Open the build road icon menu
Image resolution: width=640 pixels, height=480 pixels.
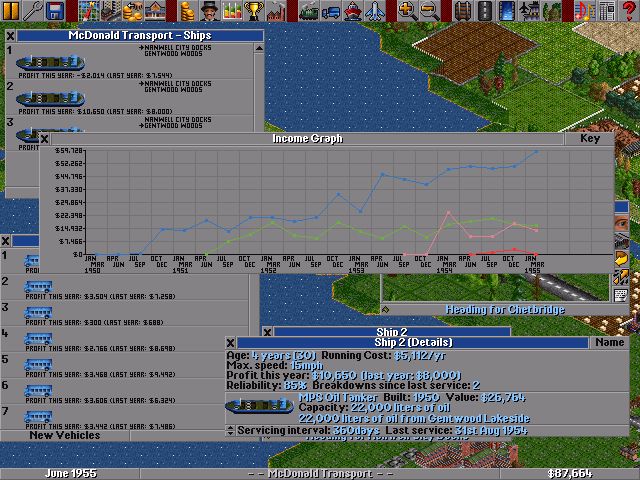tap(486, 11)
